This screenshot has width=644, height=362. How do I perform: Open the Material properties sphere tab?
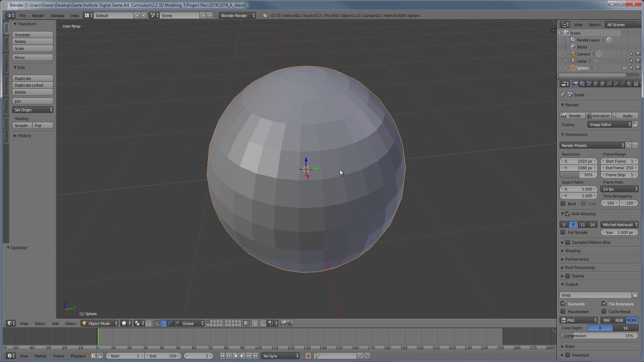click(x=629, y=84)
